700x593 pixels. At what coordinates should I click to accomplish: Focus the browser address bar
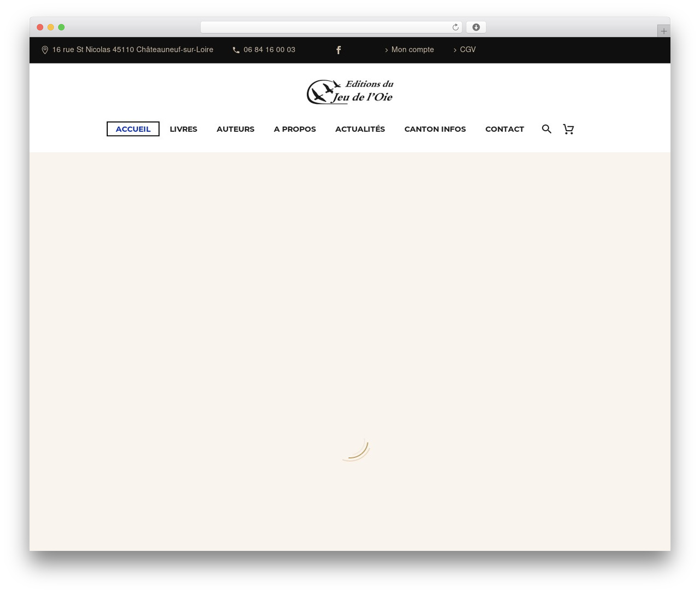(x=331, y=27)
